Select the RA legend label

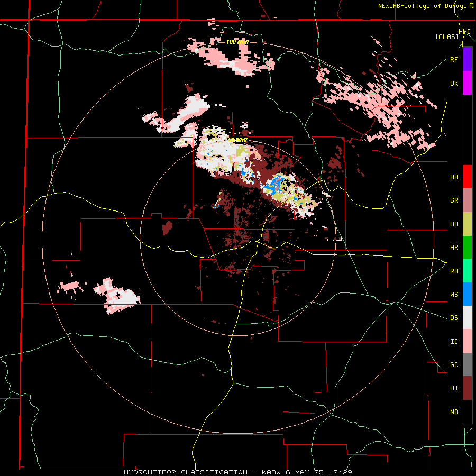click(x=454, y=271)
